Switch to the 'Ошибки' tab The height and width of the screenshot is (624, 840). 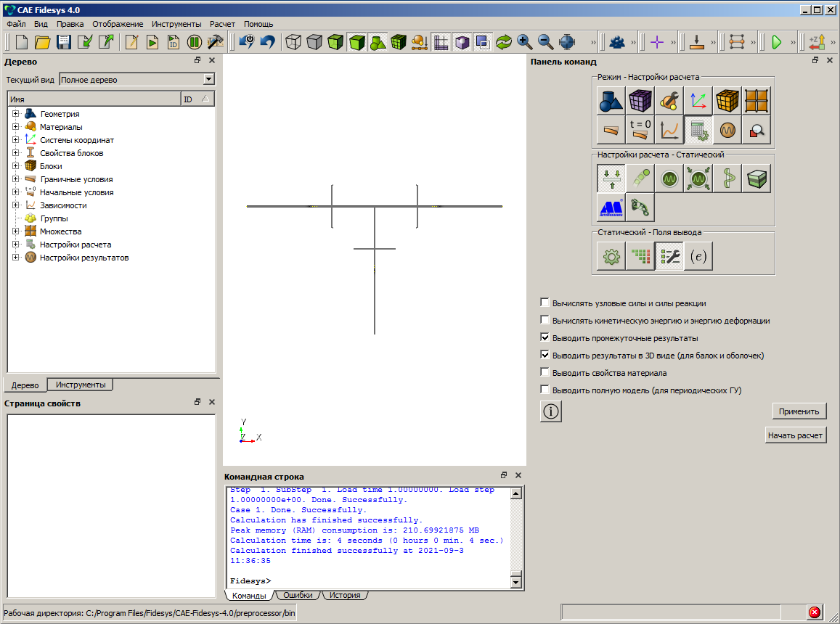point(298,595)
